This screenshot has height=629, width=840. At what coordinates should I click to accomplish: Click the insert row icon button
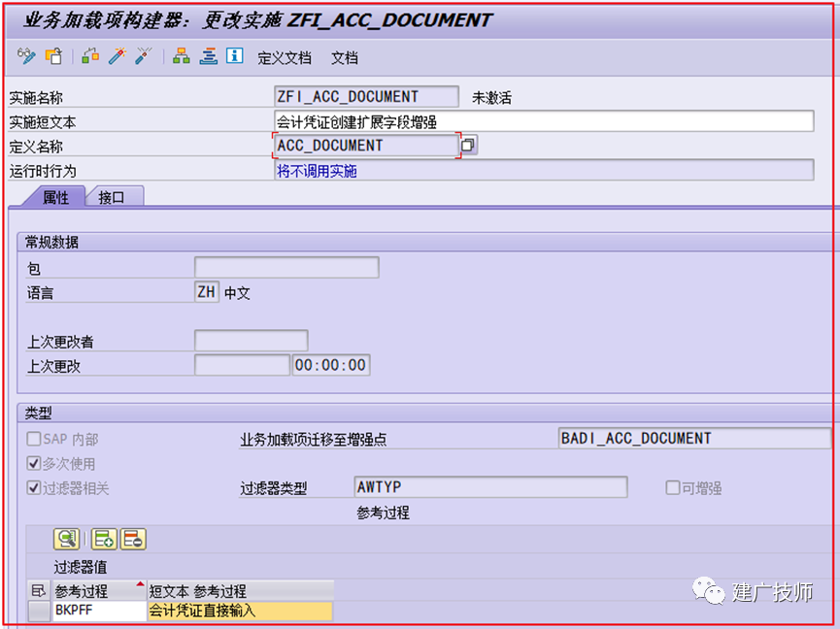(105, 539)
